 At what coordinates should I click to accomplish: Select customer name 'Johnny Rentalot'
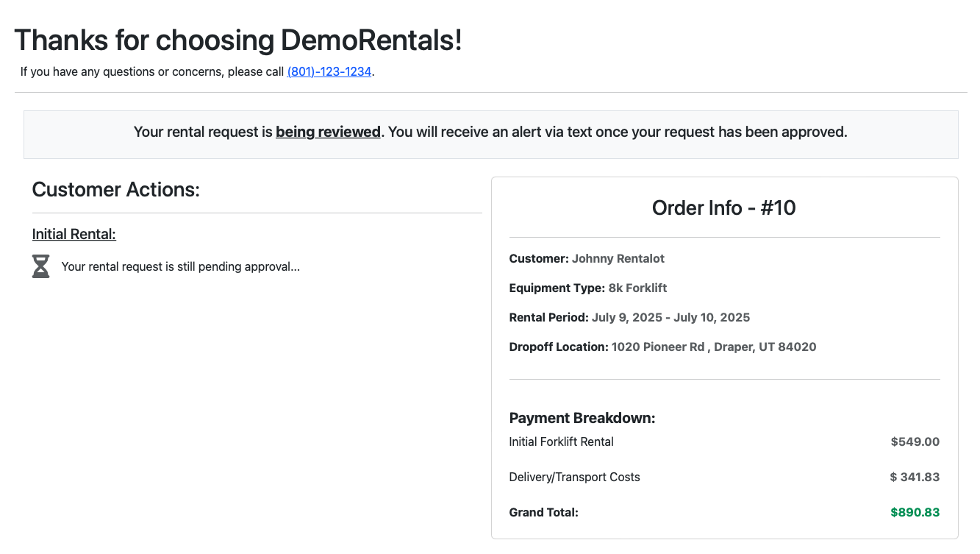pos(618,259)
